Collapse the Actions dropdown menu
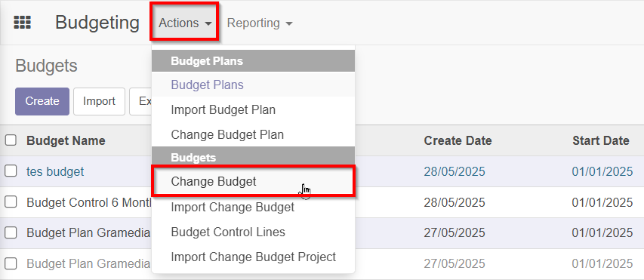This screenshot has height=280, width=644. (x=185, y=23)
